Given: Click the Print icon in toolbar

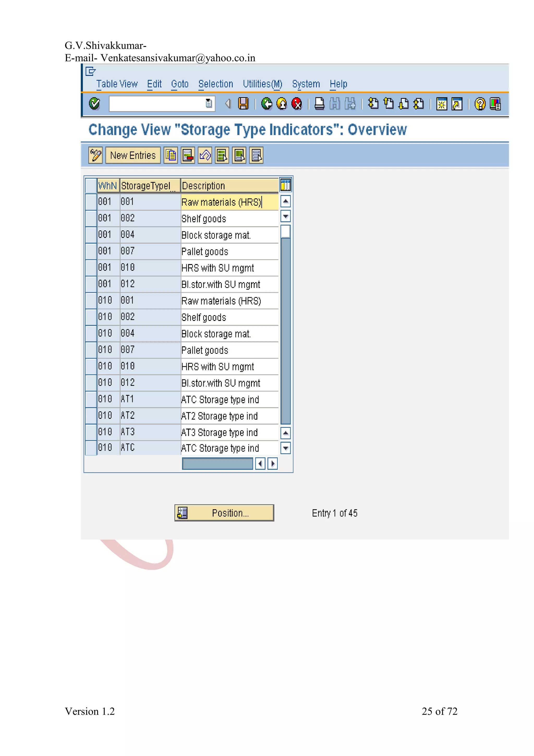Looking at the screenshot, I should [319, 104].
